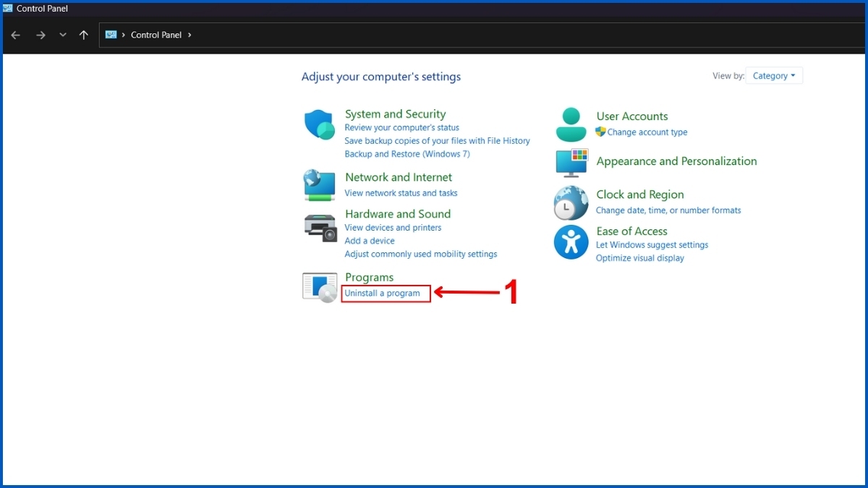This screenshot has width=868, height=488.
Task: Open System and Security category
Action: [x=395, y=114]
